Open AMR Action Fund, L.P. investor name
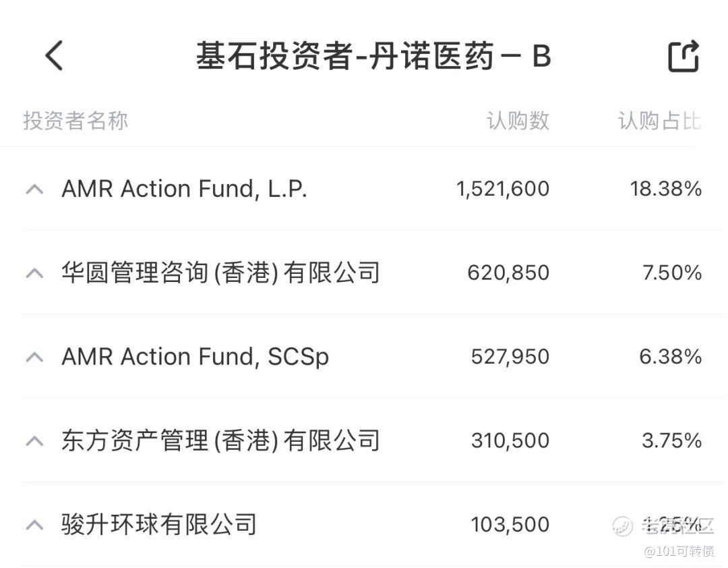 point(184,189)
